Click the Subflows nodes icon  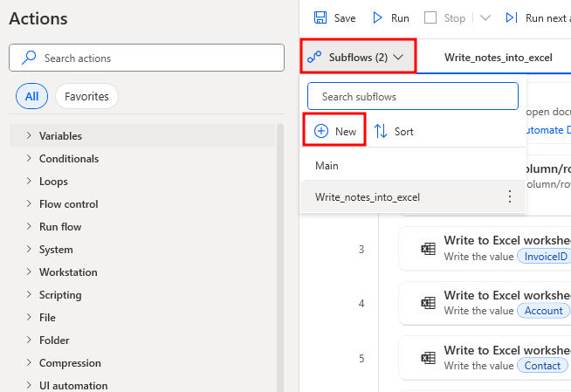pyautogui.click(x=314, y=57)
